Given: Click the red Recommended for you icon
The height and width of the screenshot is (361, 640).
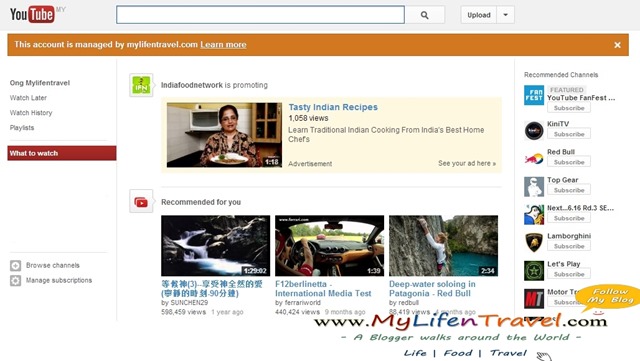Looking at the screenshot, I should click(x=141, y=202).
